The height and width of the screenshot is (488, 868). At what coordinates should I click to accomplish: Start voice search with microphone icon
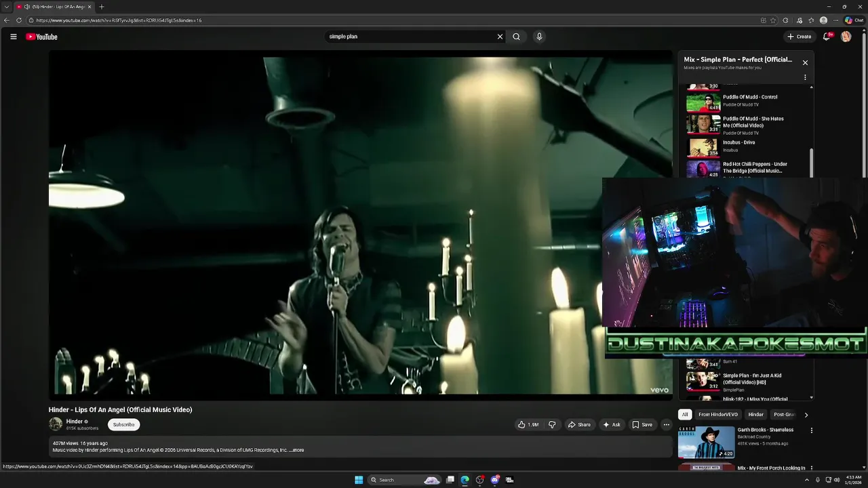click(x=539, y=37)
